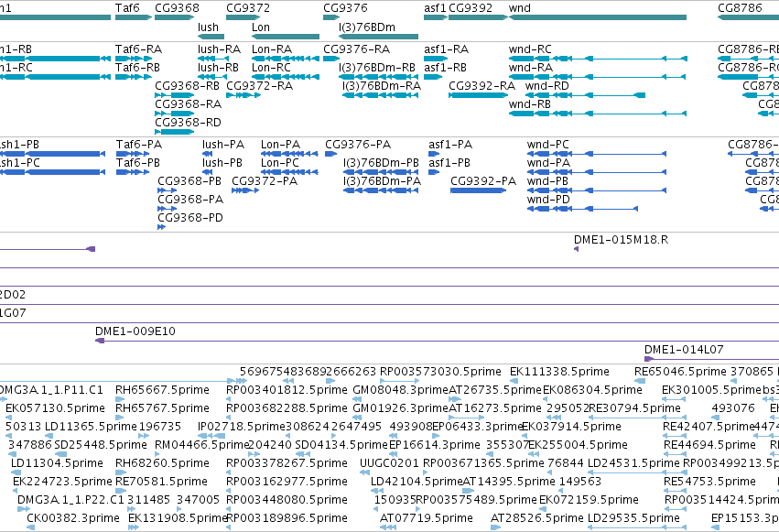Click the Lon-RA transcript label
This screenshot has width=779, height=532.
click(x=272, y=49)
